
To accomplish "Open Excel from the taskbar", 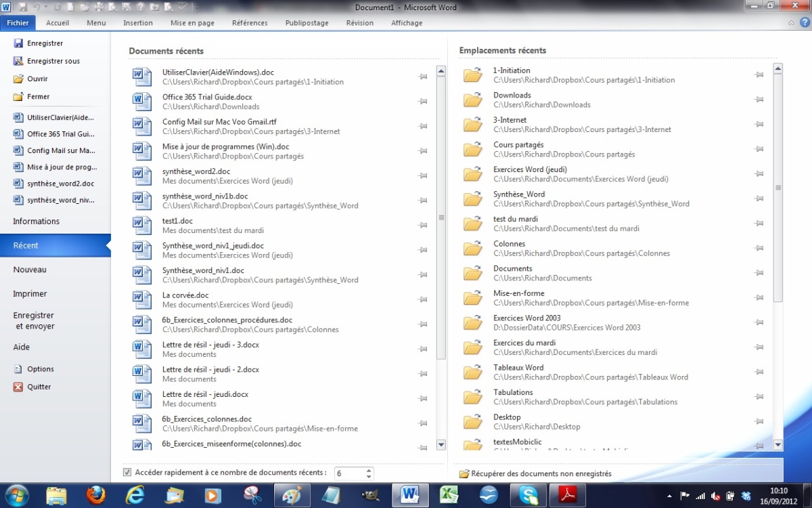I will point(448,495).
